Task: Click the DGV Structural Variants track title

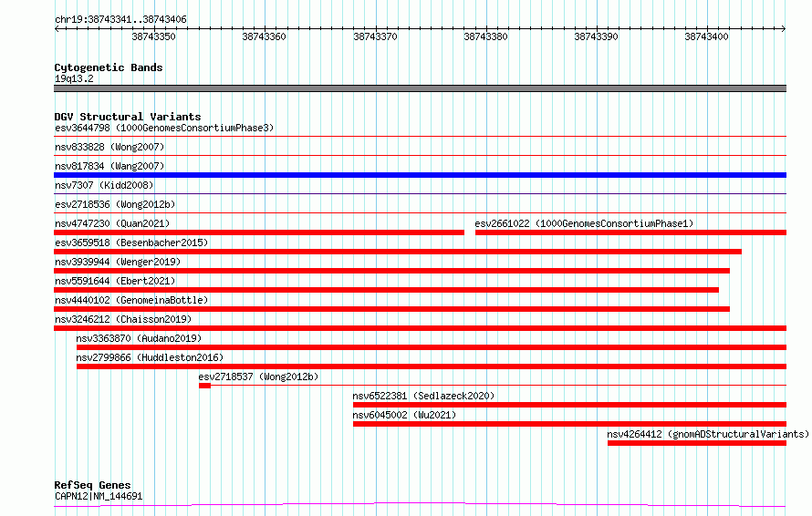Action: pyautogui.click(x=128, y=117)
